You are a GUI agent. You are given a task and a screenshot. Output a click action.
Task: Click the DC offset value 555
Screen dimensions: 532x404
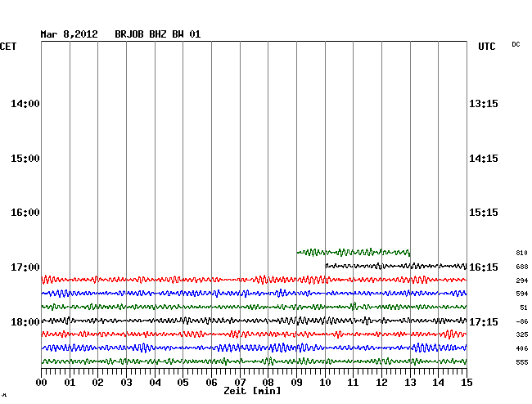[x=522, y=362]
